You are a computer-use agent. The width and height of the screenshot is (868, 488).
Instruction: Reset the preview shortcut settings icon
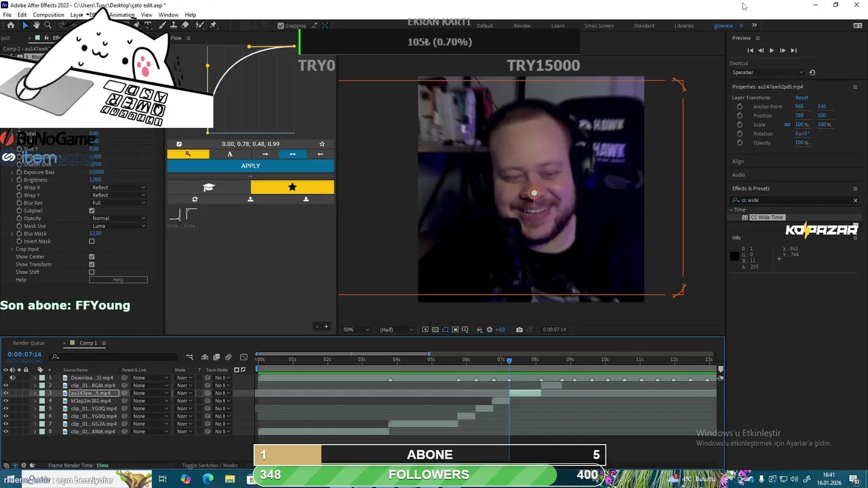pyautogui.click(x=812, y=73)
